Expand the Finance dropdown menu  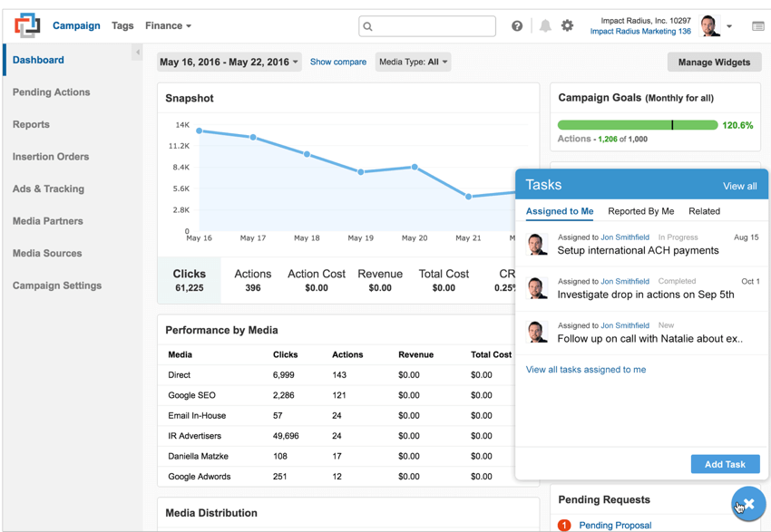point(169,26)
